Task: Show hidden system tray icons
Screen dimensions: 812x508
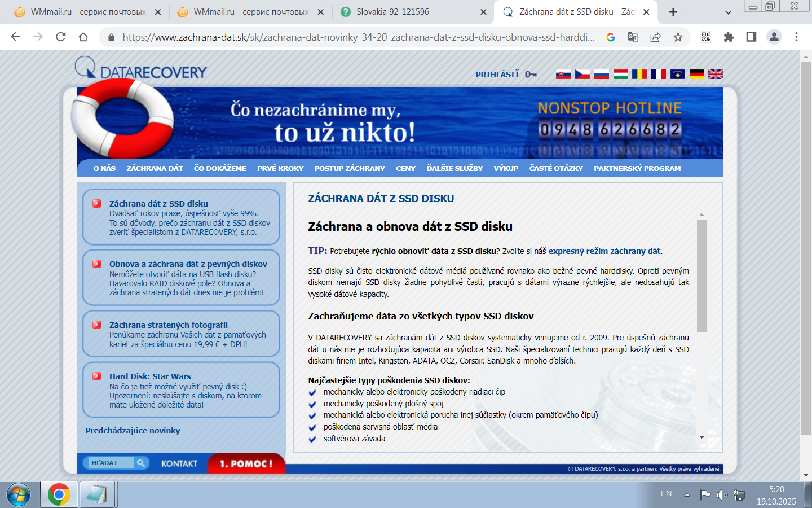Action: (x=687, y=494)
